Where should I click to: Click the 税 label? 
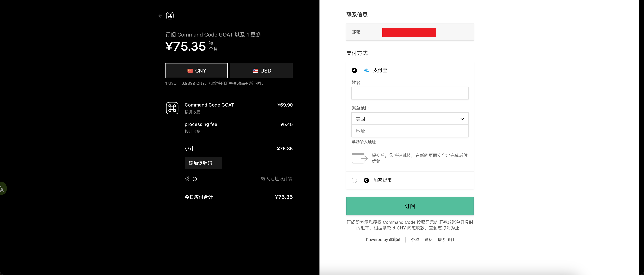coord(187,179)
